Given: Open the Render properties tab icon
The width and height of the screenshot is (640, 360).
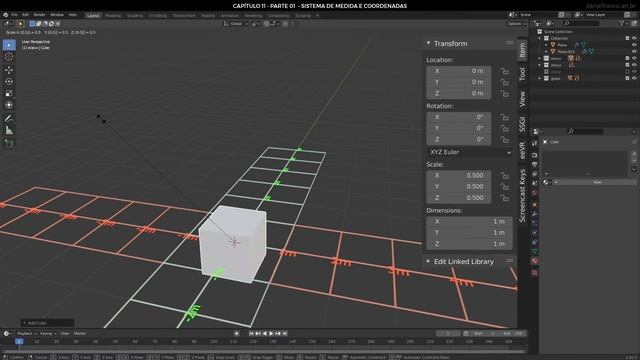Looking at the screenshot, I should click(535, 155).
